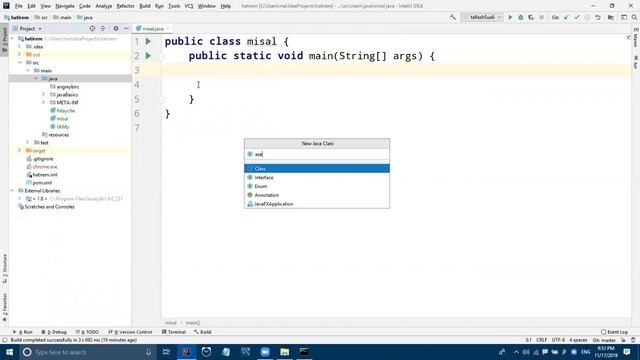Switch to misal.java editor tab
The height and width of the screenshot is (360, 640).
(x=152, y=29)
